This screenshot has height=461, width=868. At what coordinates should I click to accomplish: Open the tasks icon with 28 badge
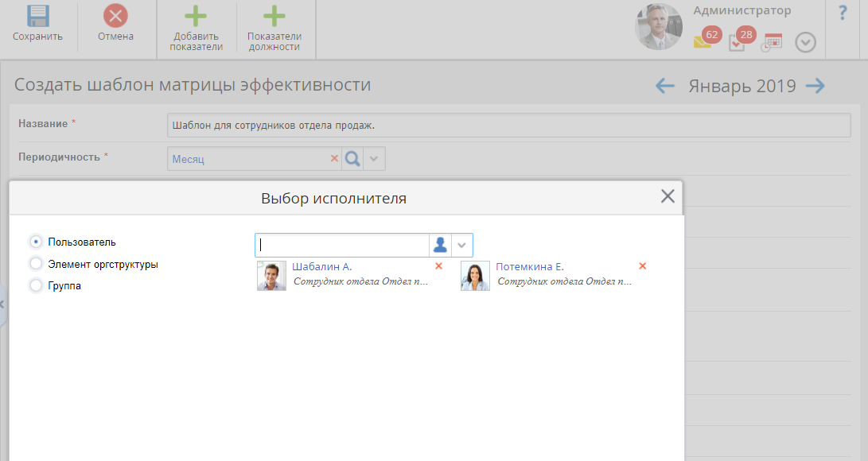tap(738, 43)
